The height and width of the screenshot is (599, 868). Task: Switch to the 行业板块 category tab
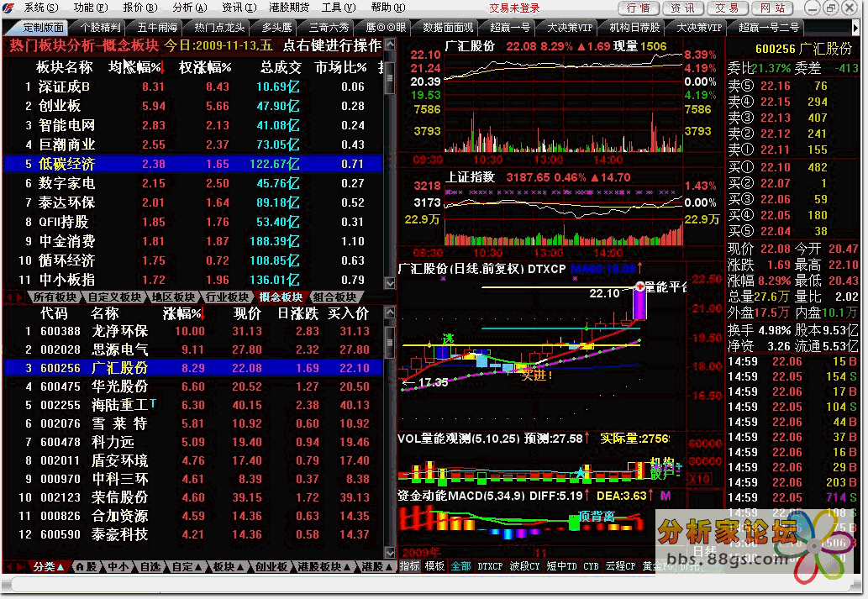(227, 297)
